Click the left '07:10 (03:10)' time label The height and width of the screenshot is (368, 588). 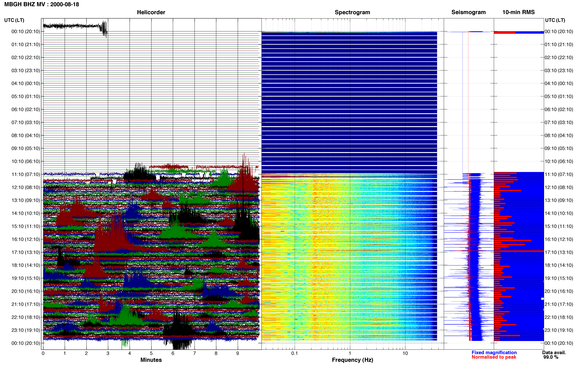26,122
